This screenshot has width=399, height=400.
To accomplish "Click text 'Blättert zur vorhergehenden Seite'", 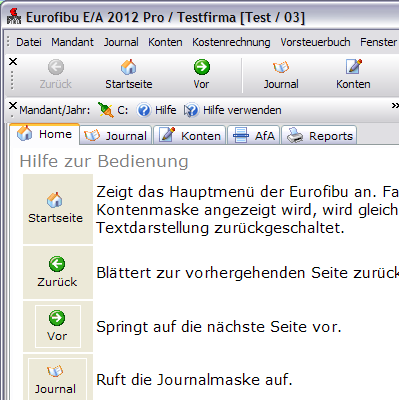I will [223, 273].
